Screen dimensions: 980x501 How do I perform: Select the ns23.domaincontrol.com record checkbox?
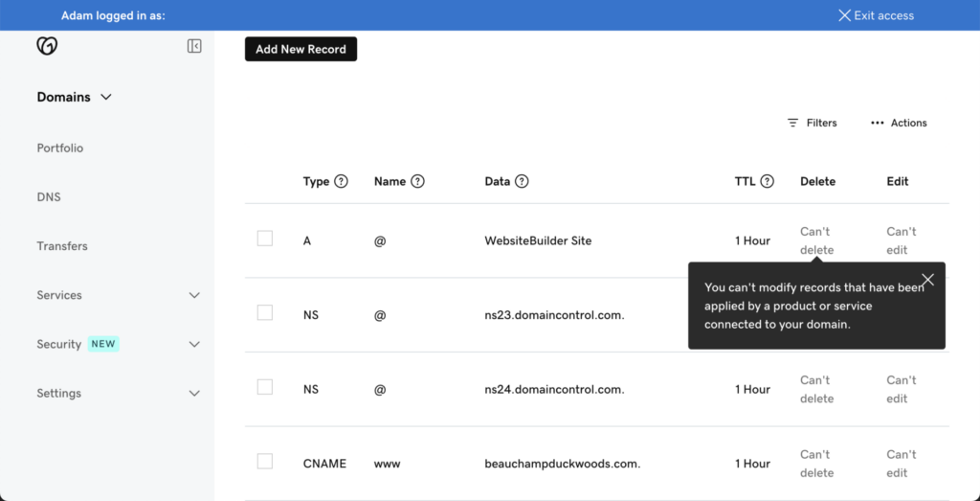tap(265, 312)
